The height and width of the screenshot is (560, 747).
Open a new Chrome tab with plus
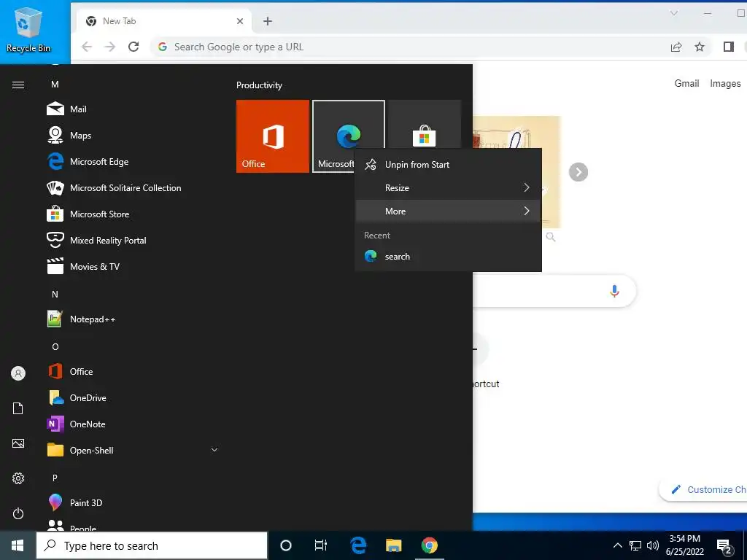point(268,21)
